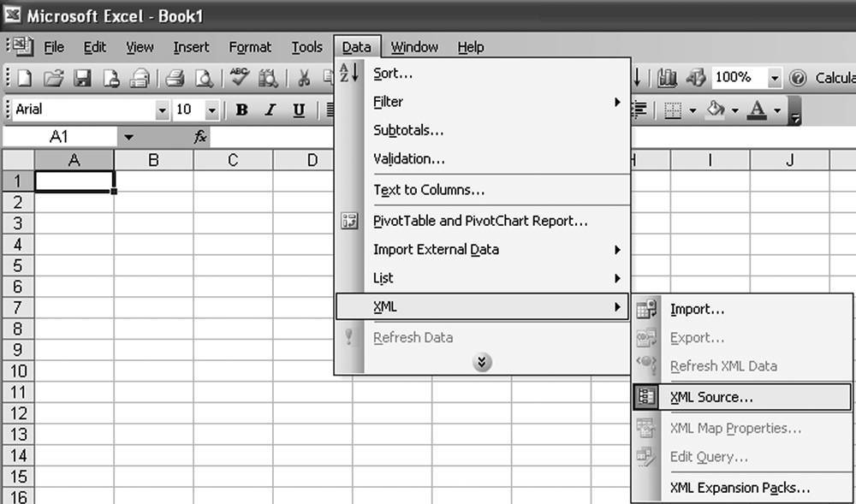Open the Name Box dropdown arrow
The image size is (856, 504).
(128, 137)
